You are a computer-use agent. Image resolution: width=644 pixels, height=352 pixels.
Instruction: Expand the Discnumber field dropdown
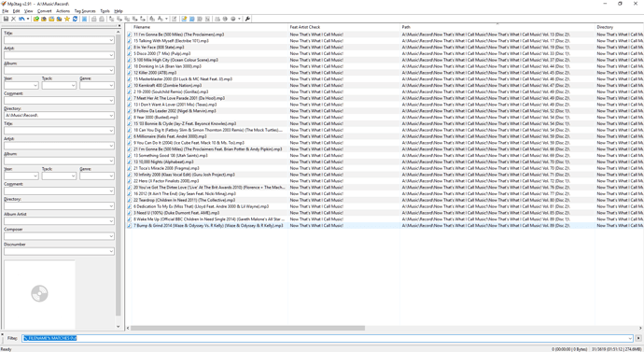click(111, 251)
